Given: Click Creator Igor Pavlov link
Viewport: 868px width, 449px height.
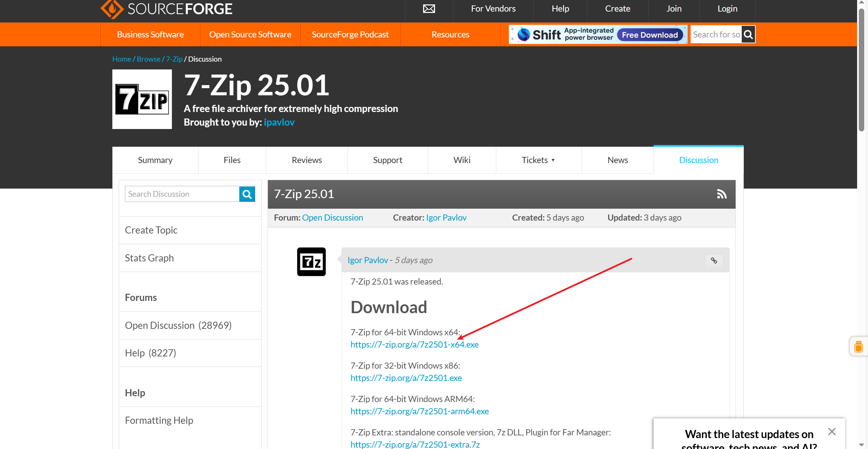Looking at the screenshot, I should [446, 218].
